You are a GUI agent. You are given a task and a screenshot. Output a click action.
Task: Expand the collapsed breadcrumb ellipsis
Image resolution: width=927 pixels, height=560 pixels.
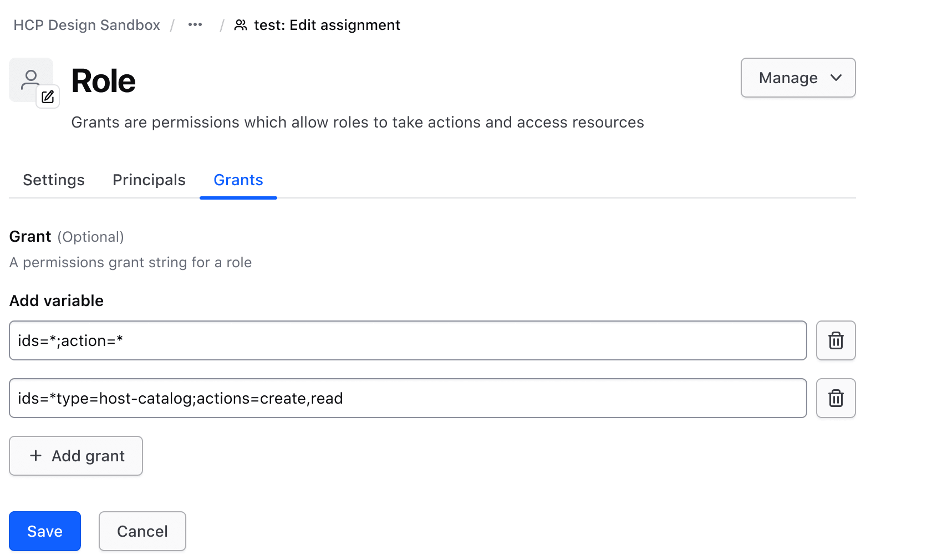[x=195, y=25]
